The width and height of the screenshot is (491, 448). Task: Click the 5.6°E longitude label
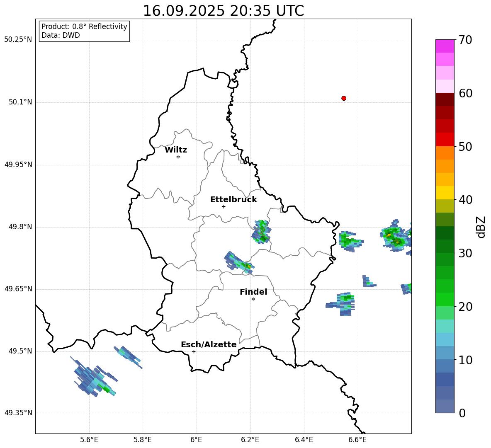click(89, 440)
